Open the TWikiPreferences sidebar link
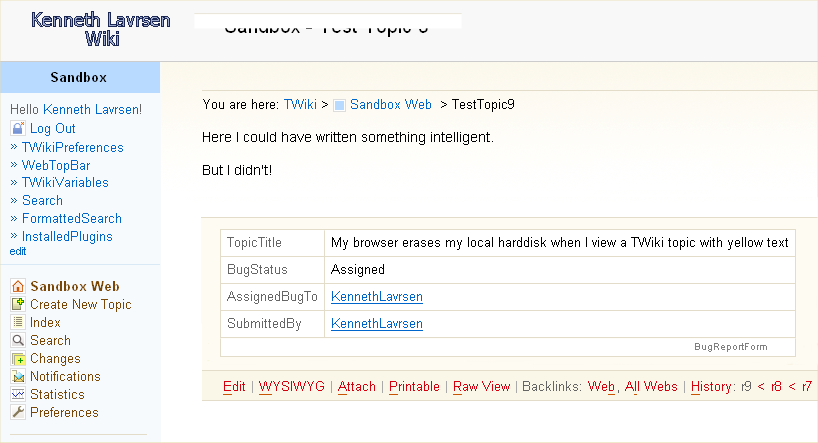Screen dimensions: 818x443 pos(73,147)
